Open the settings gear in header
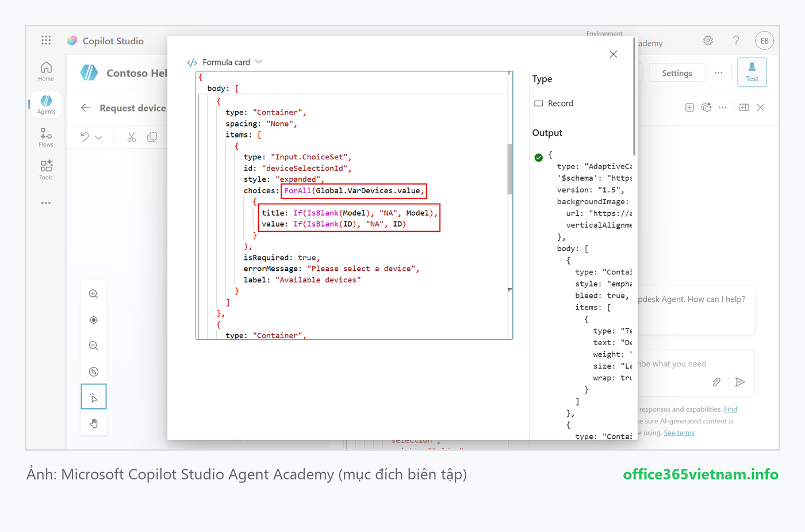 click(708, 40)
